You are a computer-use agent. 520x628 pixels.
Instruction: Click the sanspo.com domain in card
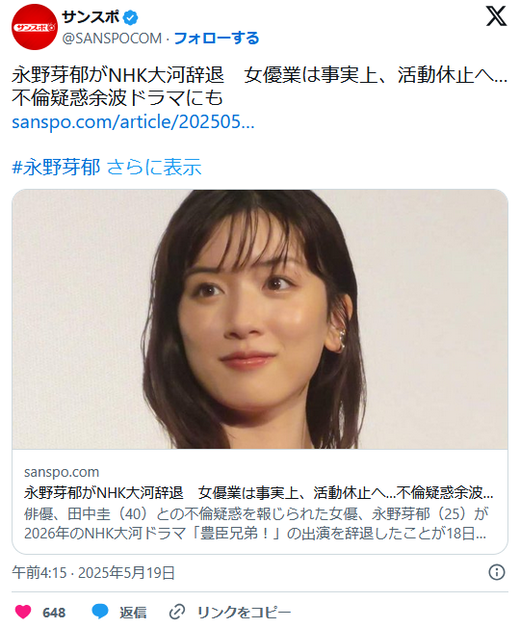(61, 472)
